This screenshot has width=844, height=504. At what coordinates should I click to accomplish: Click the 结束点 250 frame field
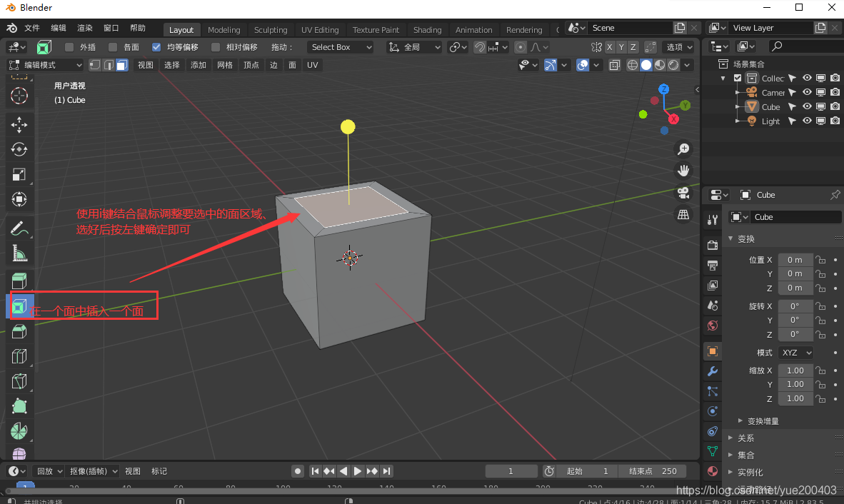click(653, 471)
